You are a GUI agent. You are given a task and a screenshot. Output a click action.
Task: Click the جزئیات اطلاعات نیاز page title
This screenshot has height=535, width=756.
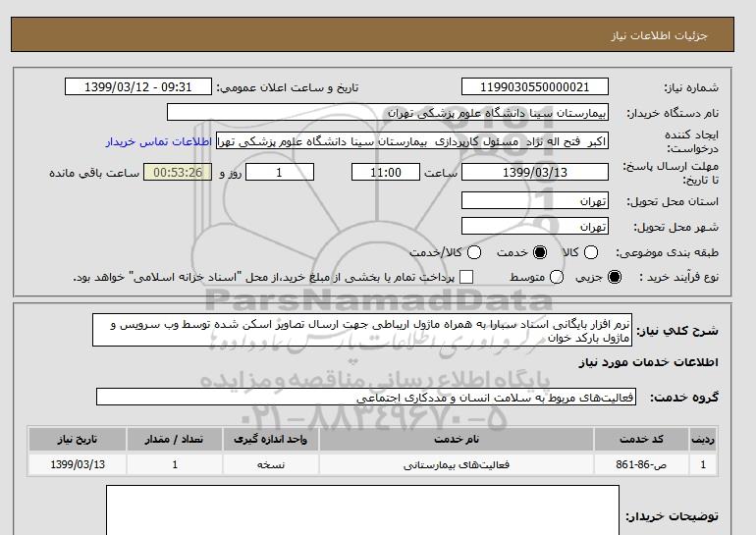point(659,36)
